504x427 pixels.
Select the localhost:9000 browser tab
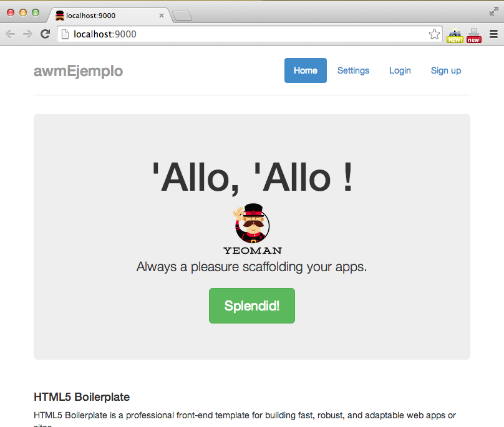click(x=109, y=16)
